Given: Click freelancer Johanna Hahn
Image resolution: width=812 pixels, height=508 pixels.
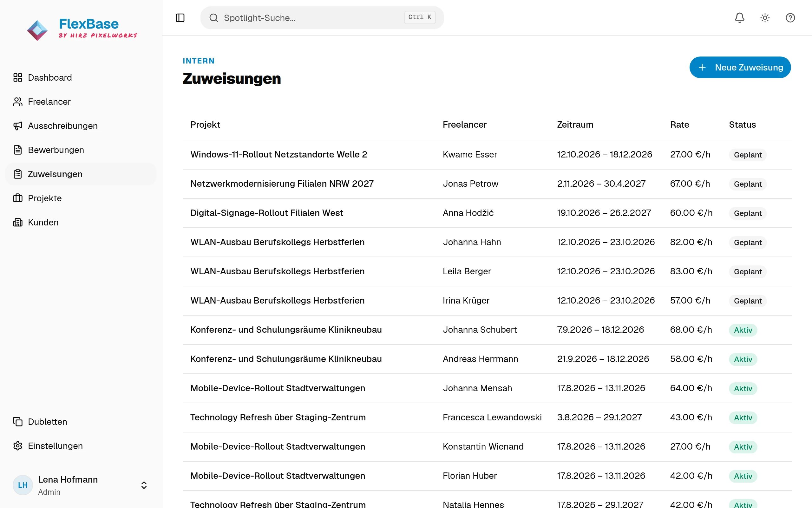Looking at the screenshot, I should [x=472, y=242].
